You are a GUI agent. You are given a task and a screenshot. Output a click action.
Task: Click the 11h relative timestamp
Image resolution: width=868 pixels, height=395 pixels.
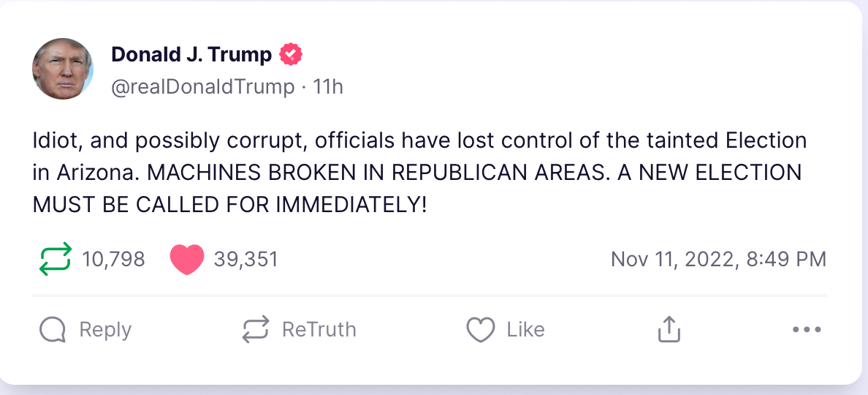(x=328, y=87)
